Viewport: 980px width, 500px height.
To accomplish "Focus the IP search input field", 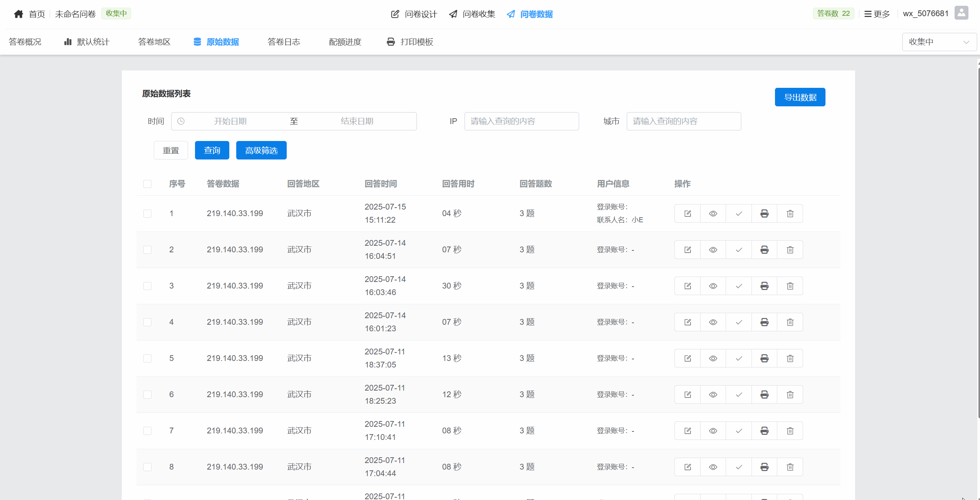I will [521, 121].
